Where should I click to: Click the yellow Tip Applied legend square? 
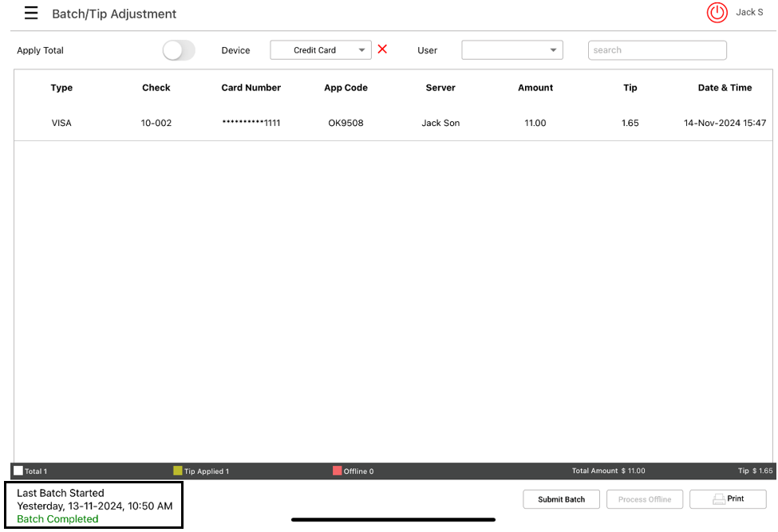178,471
